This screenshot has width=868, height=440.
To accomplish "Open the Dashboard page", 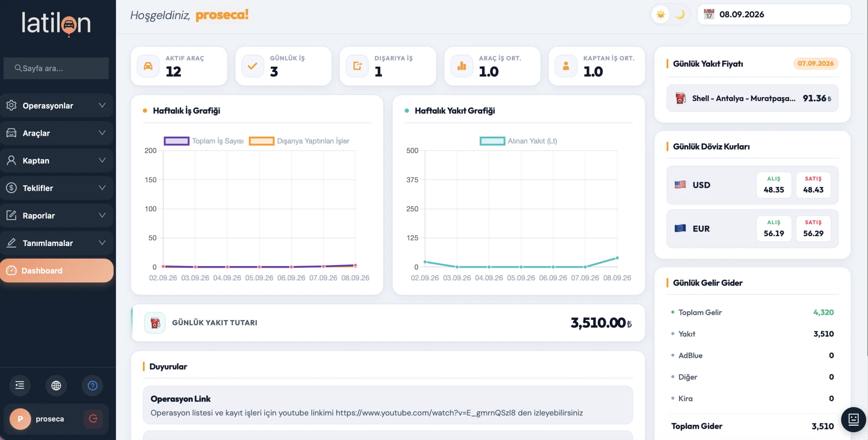I will tap(57, 271).
